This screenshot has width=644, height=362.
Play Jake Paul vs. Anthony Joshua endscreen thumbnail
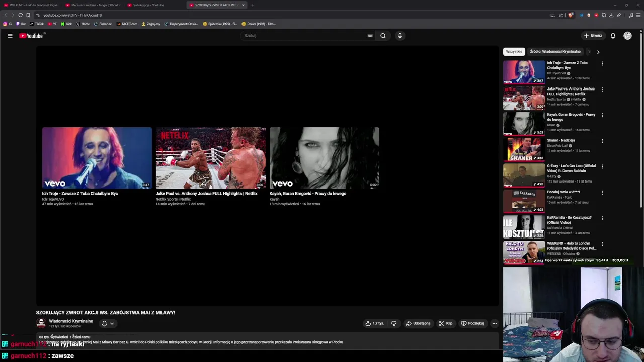(x=211, y=158)
